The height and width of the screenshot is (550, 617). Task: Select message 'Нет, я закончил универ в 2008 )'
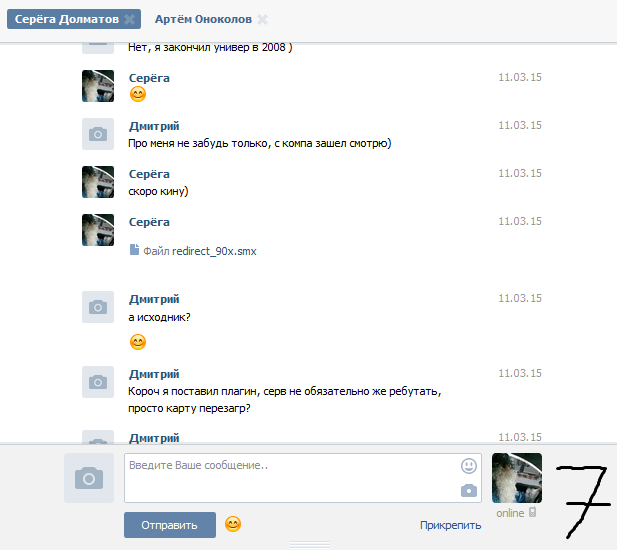click(210, 48)
